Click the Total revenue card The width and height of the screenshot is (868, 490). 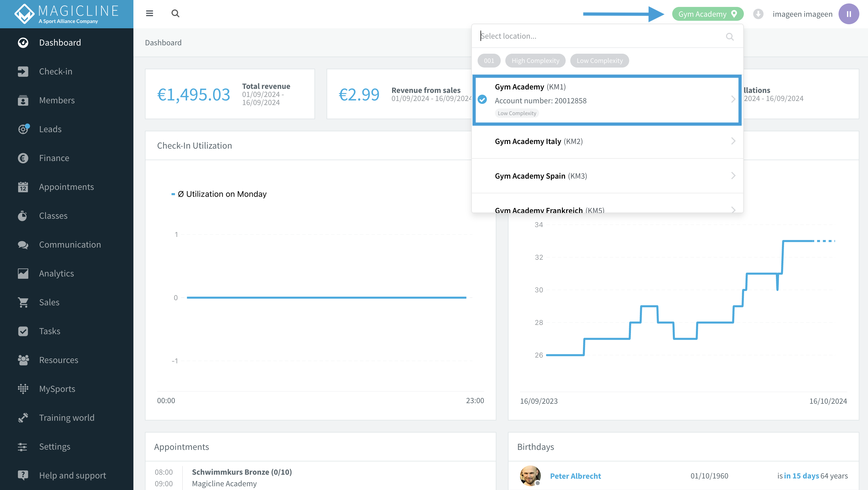pyautogui.click(x=230, y=94)
